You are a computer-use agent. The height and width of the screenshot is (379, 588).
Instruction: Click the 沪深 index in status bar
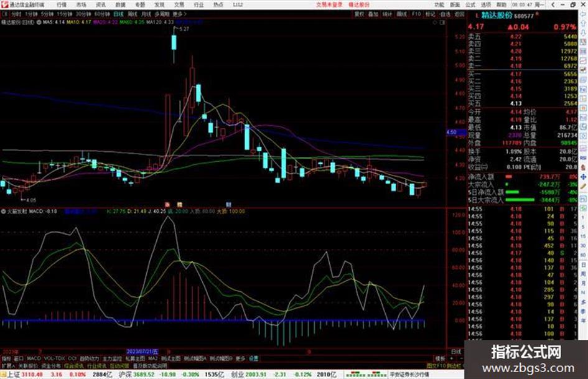[x=125, y=375]
